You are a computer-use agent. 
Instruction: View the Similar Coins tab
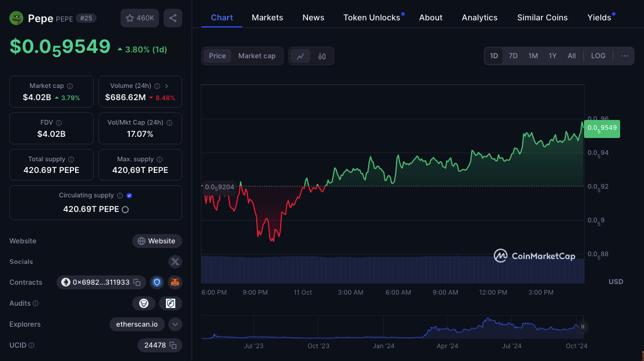(x=543, y=17)
